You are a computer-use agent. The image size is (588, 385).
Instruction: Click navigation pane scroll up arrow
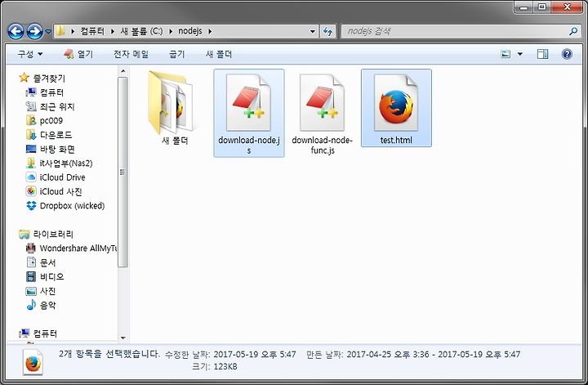[123, 71]
